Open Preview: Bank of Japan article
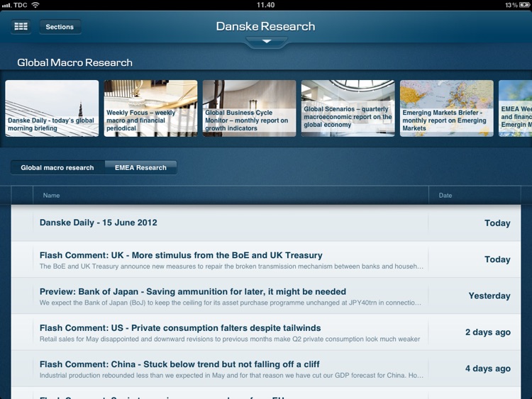 click(x=266, y=296)
